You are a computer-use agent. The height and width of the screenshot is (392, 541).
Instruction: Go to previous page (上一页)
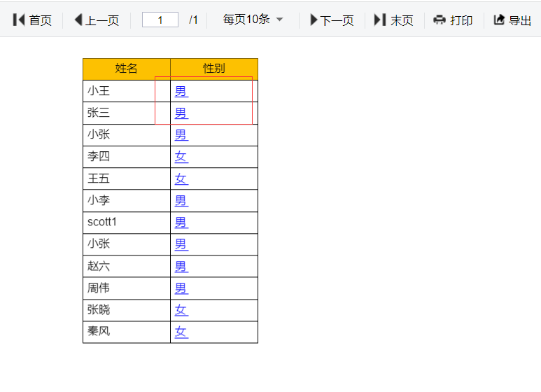(x=97, y=20)
